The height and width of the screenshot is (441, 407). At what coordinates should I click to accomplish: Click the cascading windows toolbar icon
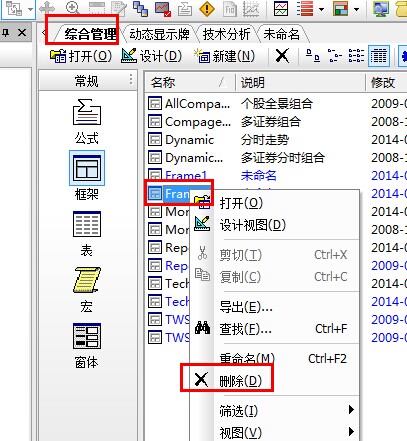[x=140, y=8]
